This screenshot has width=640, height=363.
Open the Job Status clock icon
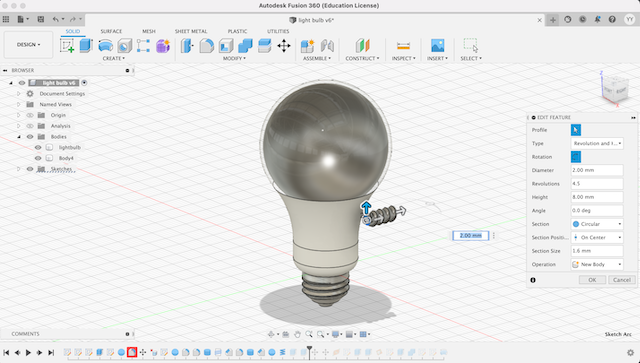click(x=582, y=20)
